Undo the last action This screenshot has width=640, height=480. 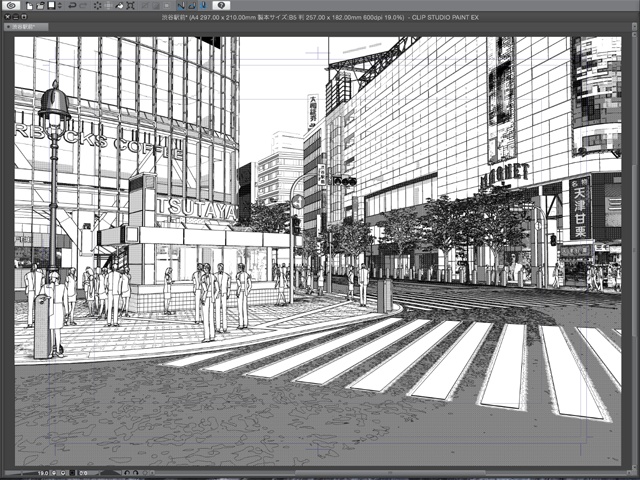click(72, 5)
